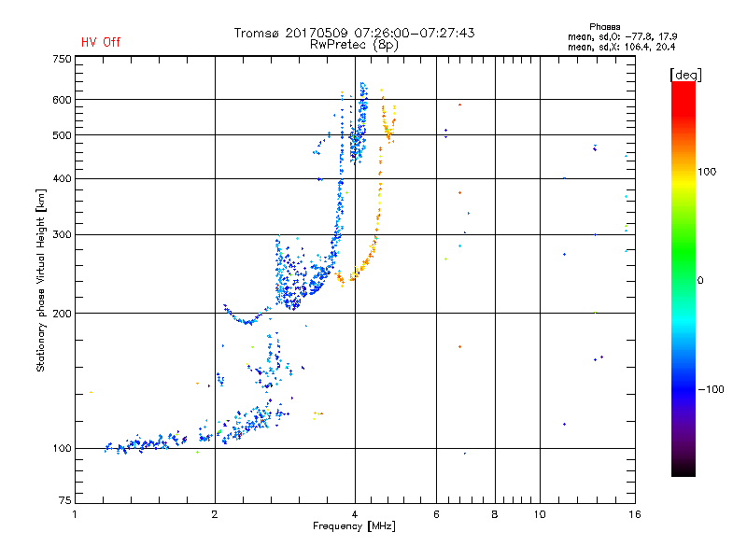Click the 'mean, sd,O: -77.8, 17.9' line

pos(622,36)
